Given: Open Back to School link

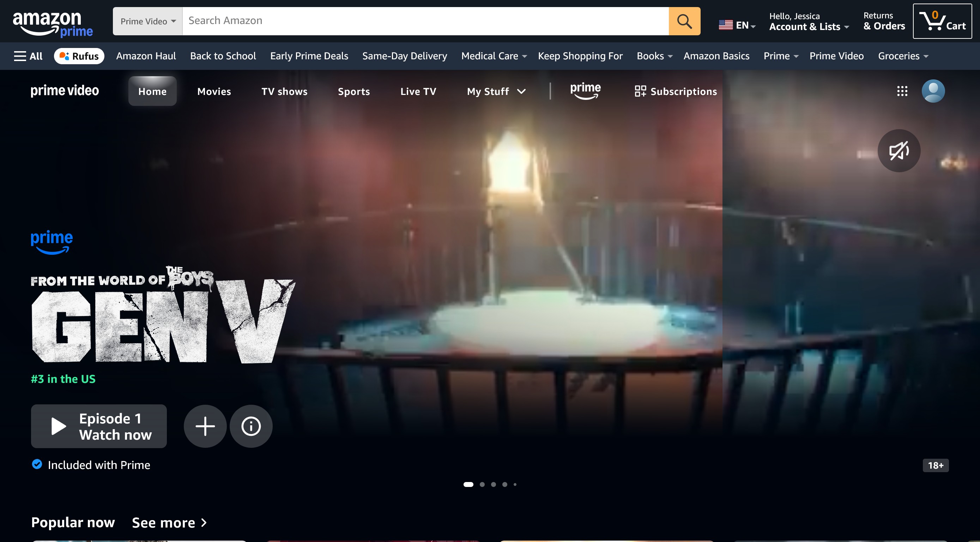Looking at the screenshot, I should tap(223, 56).
